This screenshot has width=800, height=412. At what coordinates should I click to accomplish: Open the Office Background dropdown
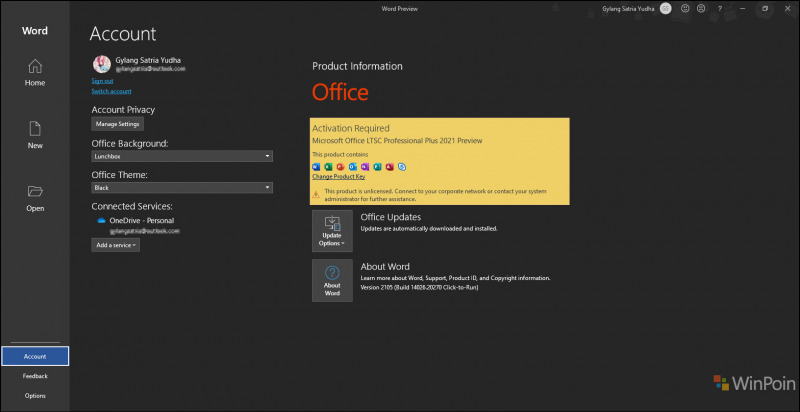pos(182,156)
